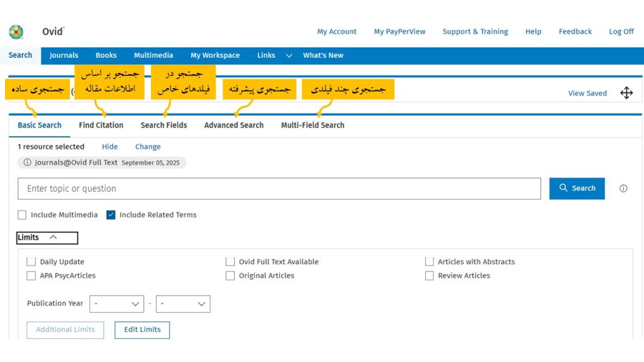The width and height of the screenshot is (644, 362).
Task: Click the move/expand arrows icon
Action: [626, 93]
